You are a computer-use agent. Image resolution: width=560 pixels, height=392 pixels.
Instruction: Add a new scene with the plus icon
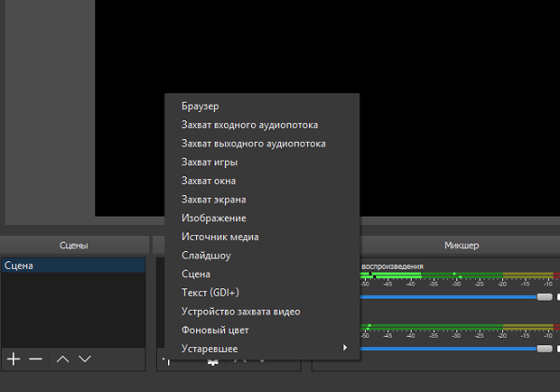click(13, 358)
